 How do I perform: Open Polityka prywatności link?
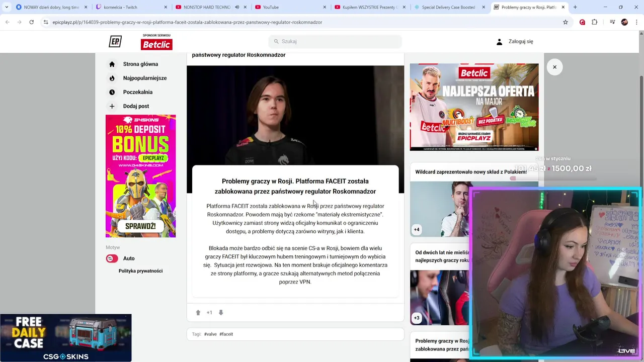click(x=140, y=271)
